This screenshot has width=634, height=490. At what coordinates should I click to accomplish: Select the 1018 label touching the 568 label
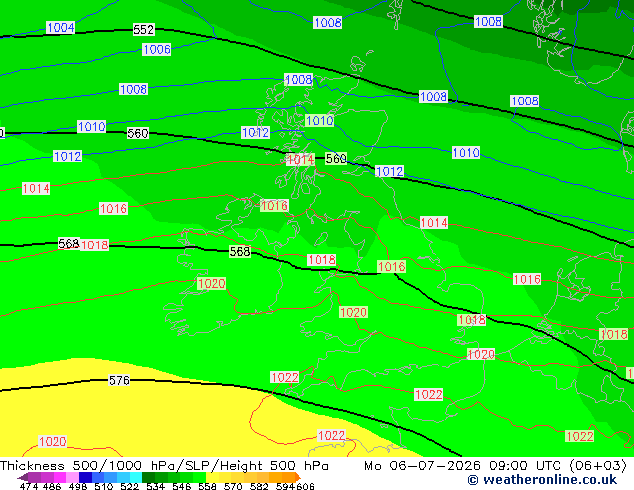[x=94, y=245]
